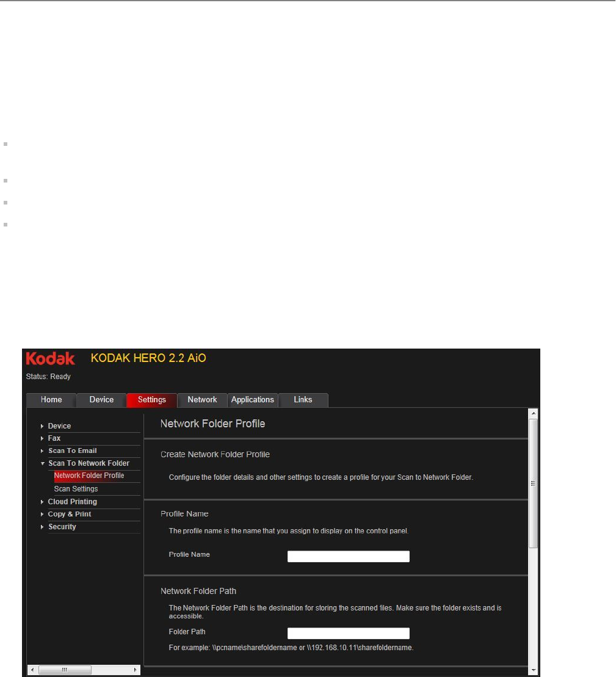Click the Network Folder Path heading

[x=198, y=591]
